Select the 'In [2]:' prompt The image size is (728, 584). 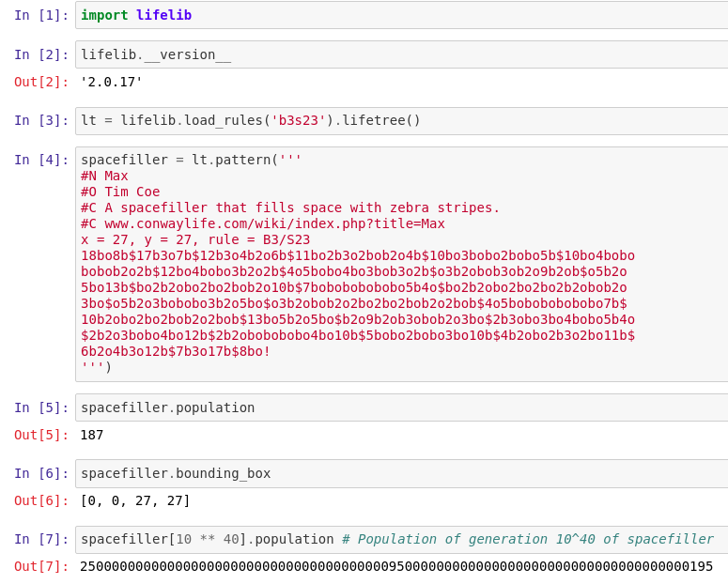click(x=41, y=54)
